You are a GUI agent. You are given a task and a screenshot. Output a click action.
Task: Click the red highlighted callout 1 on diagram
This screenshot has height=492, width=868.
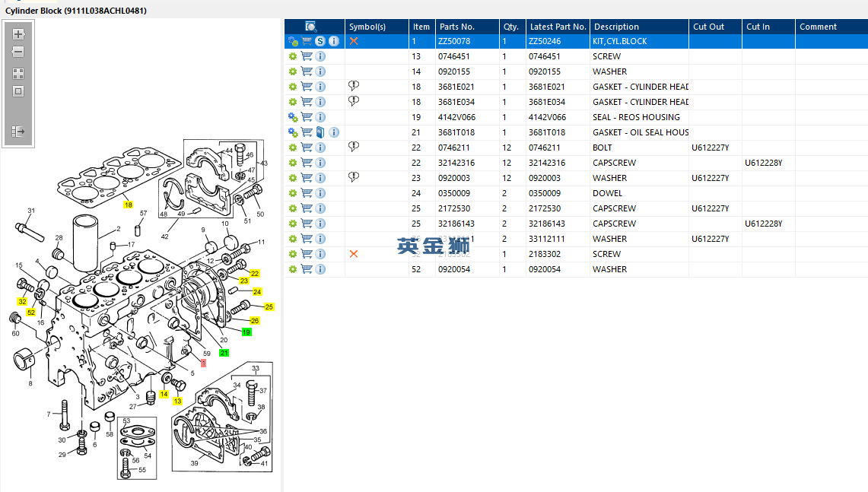click(x=203, y=363)
